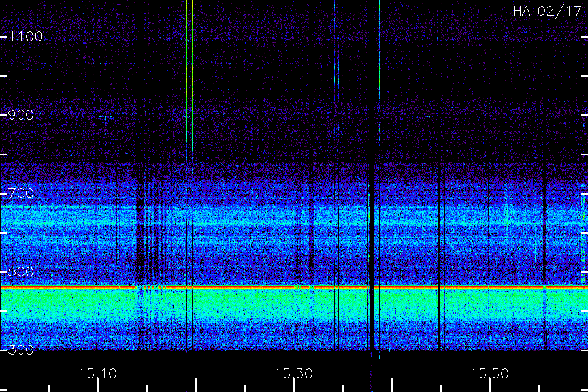Click the HA 02/17 station date label
This screenshot has width=588, height=392.
coord(547,11)
